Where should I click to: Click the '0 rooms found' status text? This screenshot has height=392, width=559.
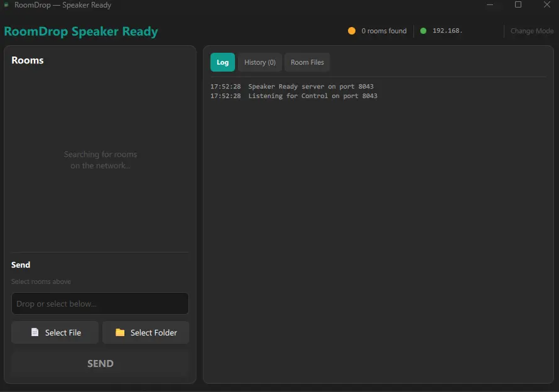click(384, 31)
